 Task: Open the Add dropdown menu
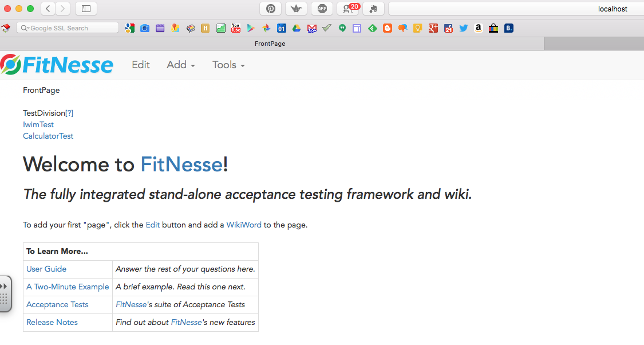181,65
